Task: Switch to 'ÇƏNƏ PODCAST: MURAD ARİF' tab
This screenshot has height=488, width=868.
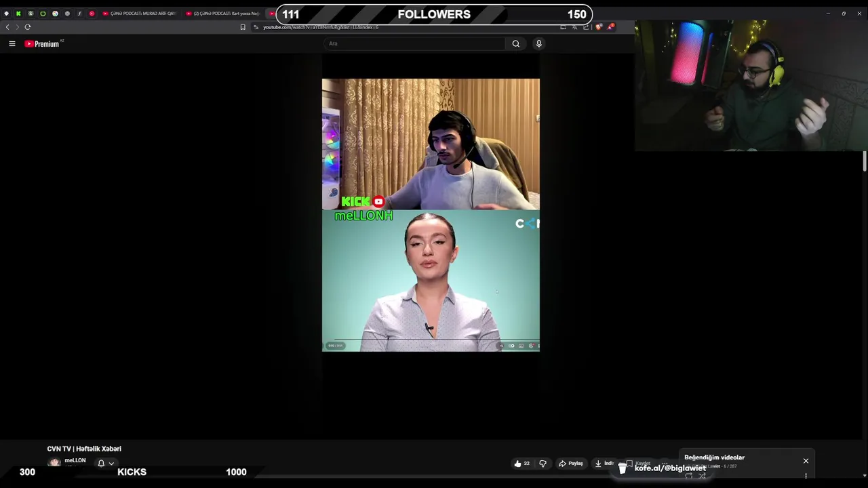Action: [x=140, y=14]
